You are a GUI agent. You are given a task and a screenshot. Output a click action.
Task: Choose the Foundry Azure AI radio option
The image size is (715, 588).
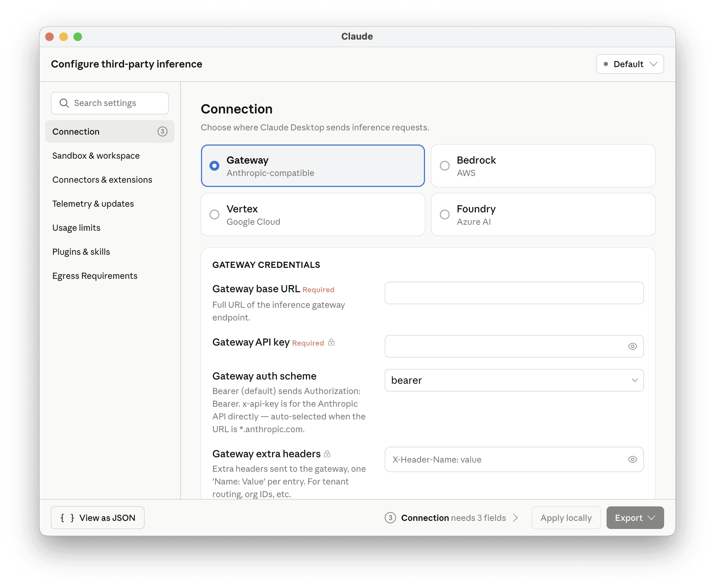tap(543, 214)
